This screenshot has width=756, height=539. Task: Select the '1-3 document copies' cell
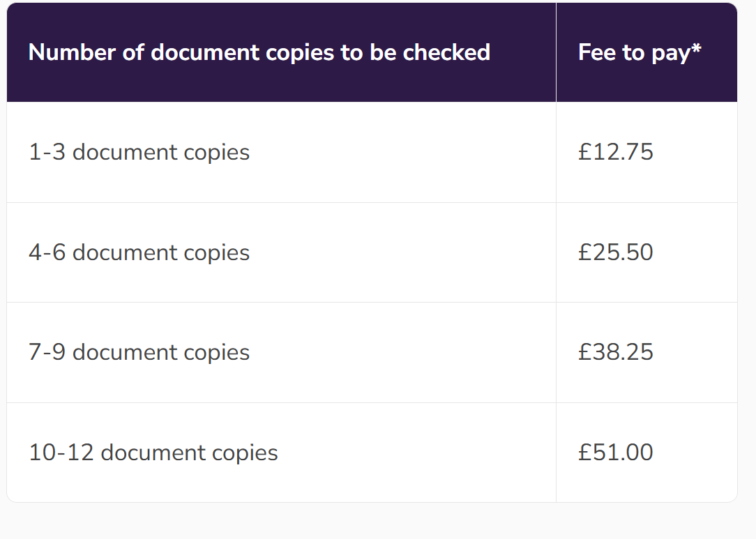[x=139, y=152]
